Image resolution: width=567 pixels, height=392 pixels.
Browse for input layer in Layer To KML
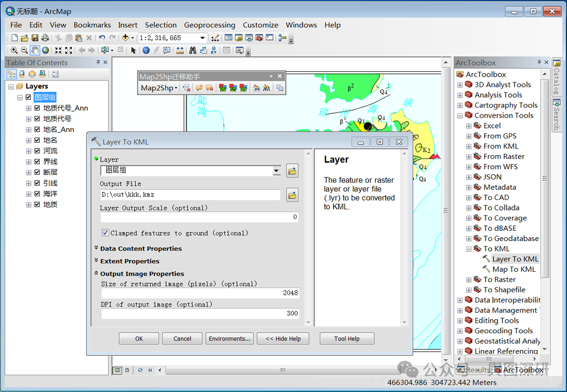click(x=292, y=171)
